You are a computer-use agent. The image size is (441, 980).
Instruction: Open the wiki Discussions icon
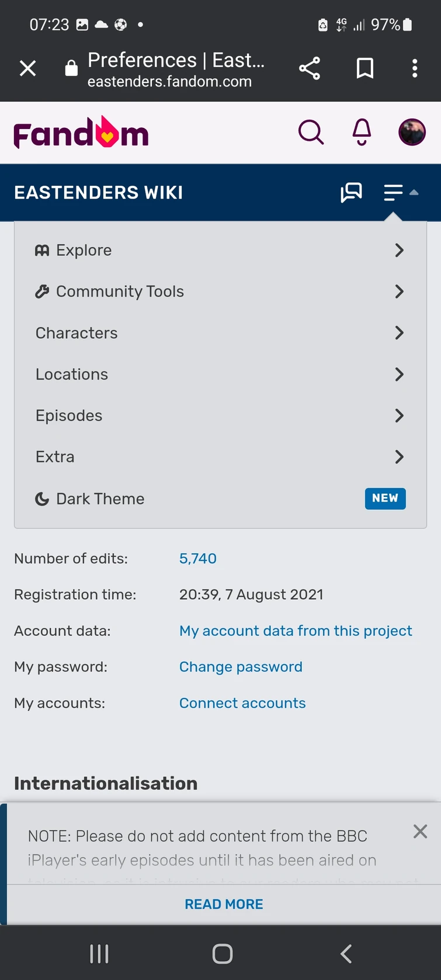(351, 192)
